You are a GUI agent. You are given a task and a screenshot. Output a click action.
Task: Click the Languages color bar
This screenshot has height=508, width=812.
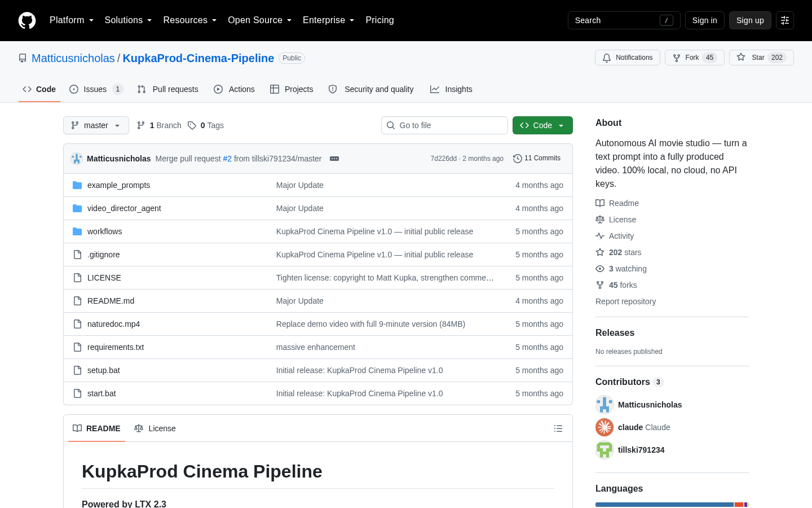[x=672, y=505]
